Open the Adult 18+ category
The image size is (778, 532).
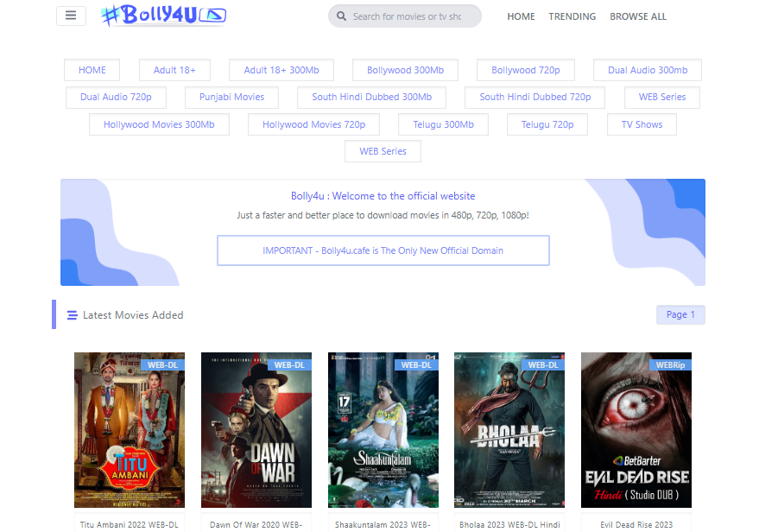(174, 70)
